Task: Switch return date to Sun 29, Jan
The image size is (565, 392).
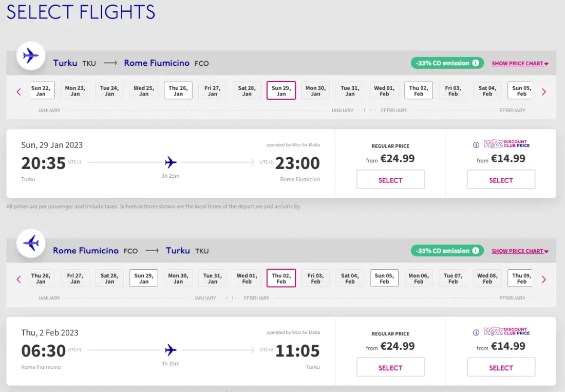Action: [144, 278]
